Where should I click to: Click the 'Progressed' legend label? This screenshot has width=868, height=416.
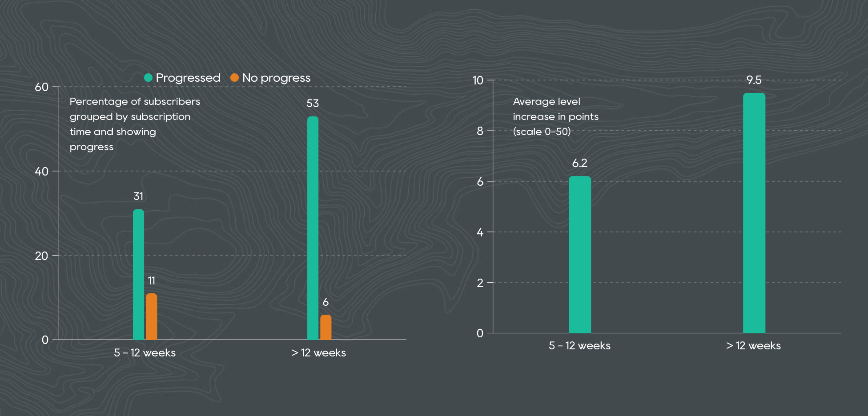(188, 78)
